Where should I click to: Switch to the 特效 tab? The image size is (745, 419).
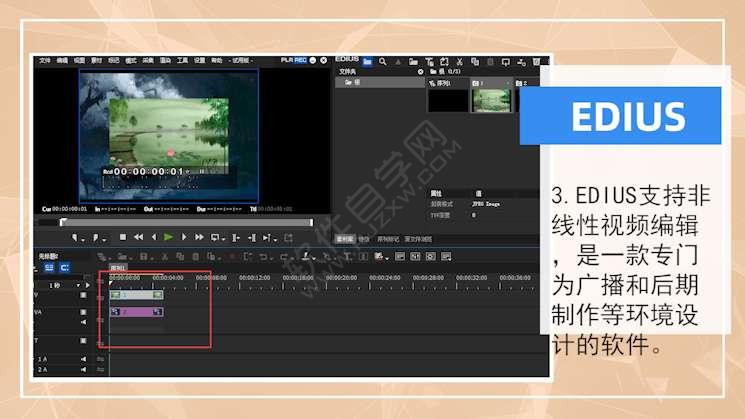(x=363, y=239)
